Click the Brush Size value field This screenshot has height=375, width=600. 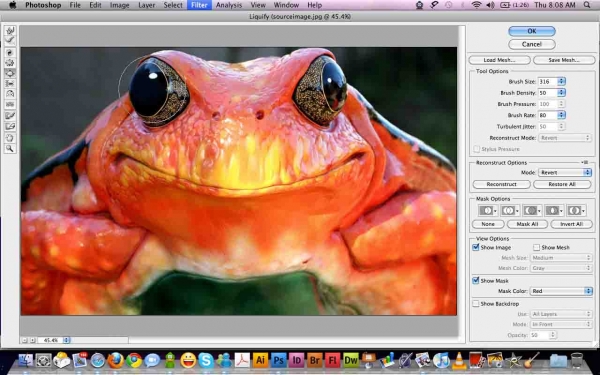(x=548, y=82)
